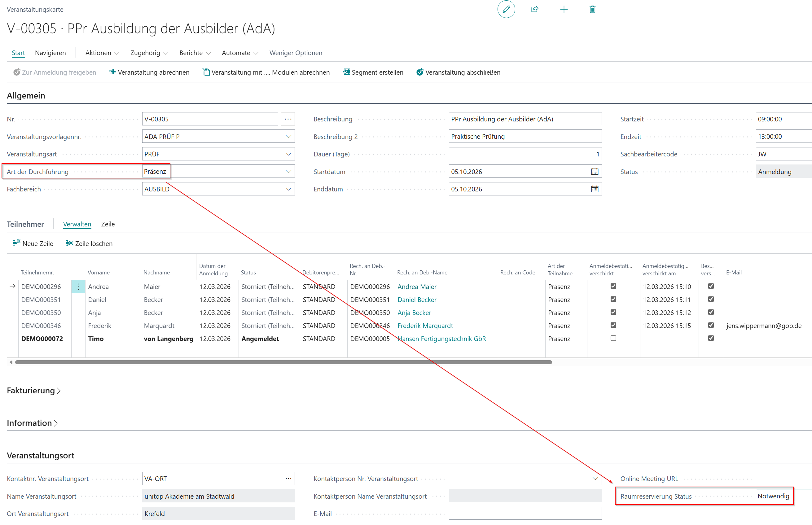Viewport: 812px width, 525px height.
Task: Open the Berichte menu
Action: tap(195, 53)
